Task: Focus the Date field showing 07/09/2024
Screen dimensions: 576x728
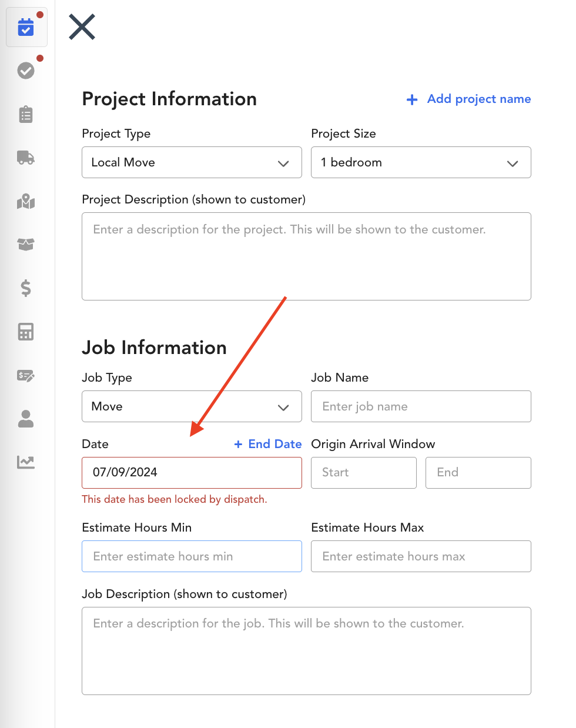Action: (192, 473)
